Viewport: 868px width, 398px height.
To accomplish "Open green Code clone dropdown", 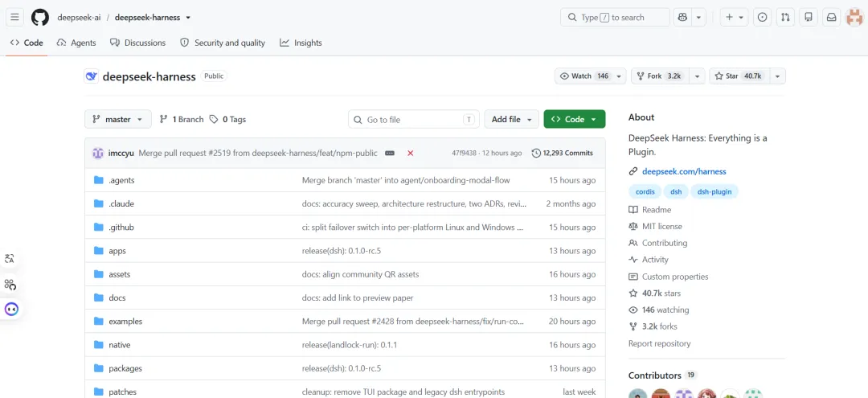I will click(575, 119).
